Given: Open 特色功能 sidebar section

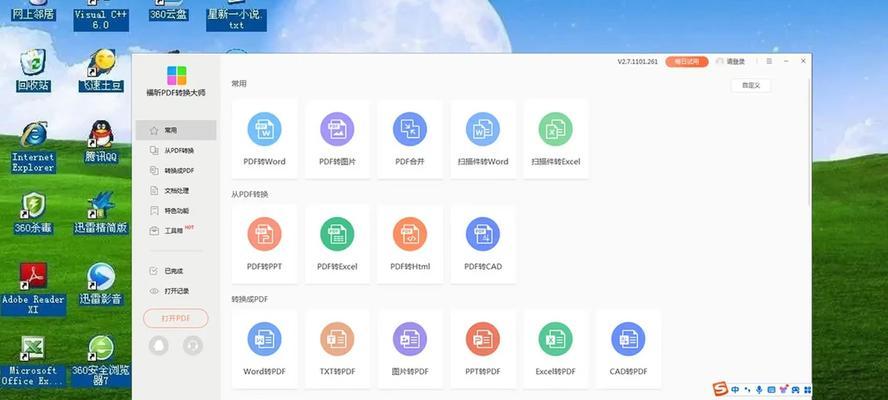Looking at the screenshot, I should point(176,211).
